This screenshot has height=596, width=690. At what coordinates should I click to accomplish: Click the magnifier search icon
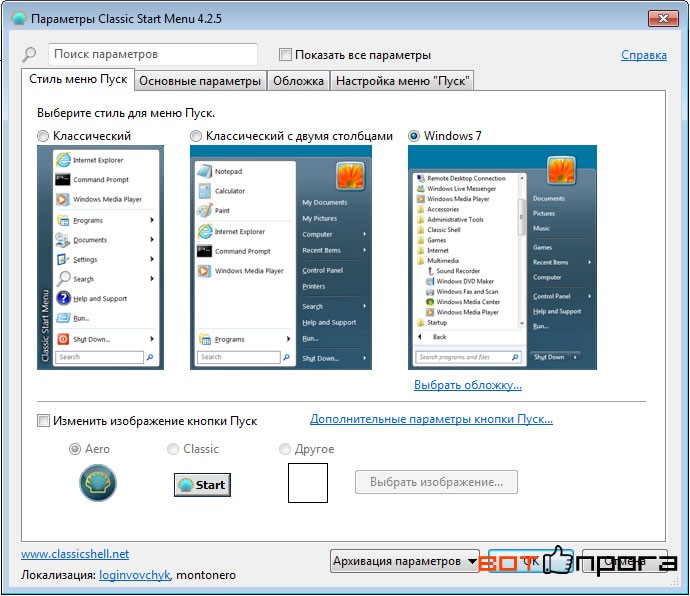(x=29, y=55)
